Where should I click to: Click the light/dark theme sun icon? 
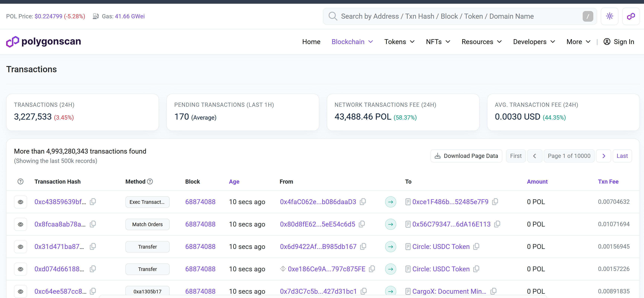tap(609, 16)
